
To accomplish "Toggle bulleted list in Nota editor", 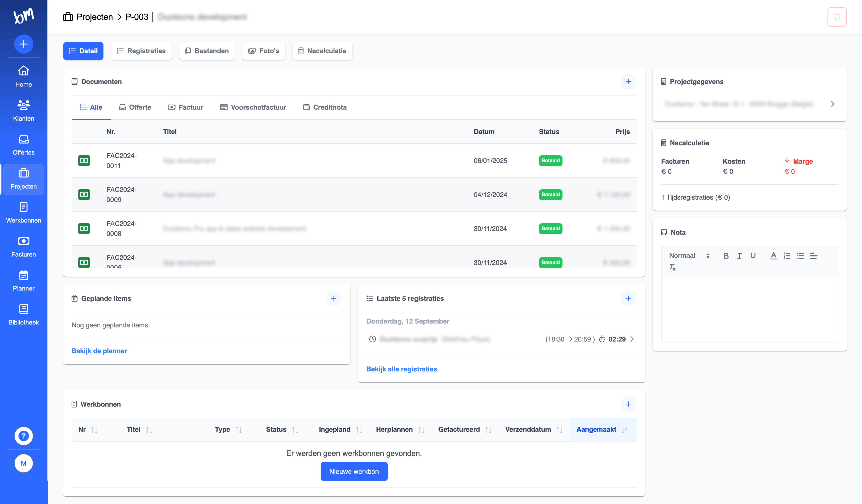I will 800,256.
